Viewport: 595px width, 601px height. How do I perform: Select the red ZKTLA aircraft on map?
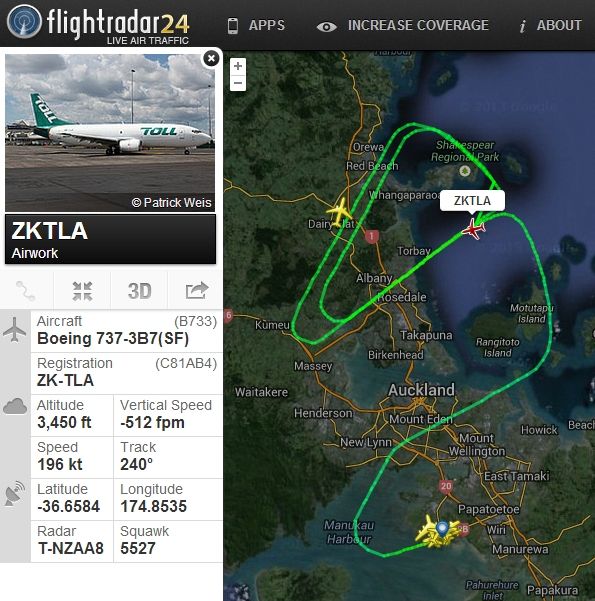point(473,229)
